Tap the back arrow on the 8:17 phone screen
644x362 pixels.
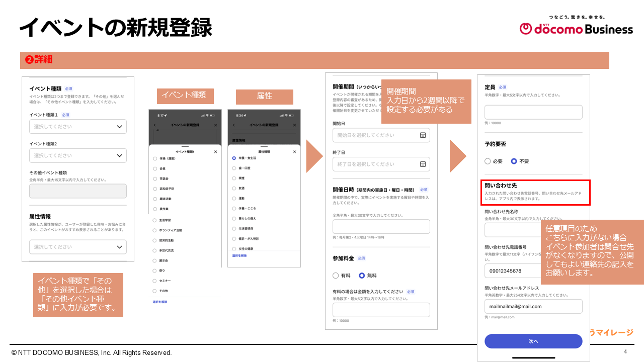[x=155, y=125]
